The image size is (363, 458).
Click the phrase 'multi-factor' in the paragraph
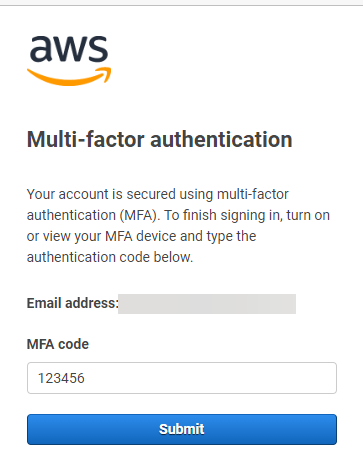pyautogui.click(x=253, y=194)
